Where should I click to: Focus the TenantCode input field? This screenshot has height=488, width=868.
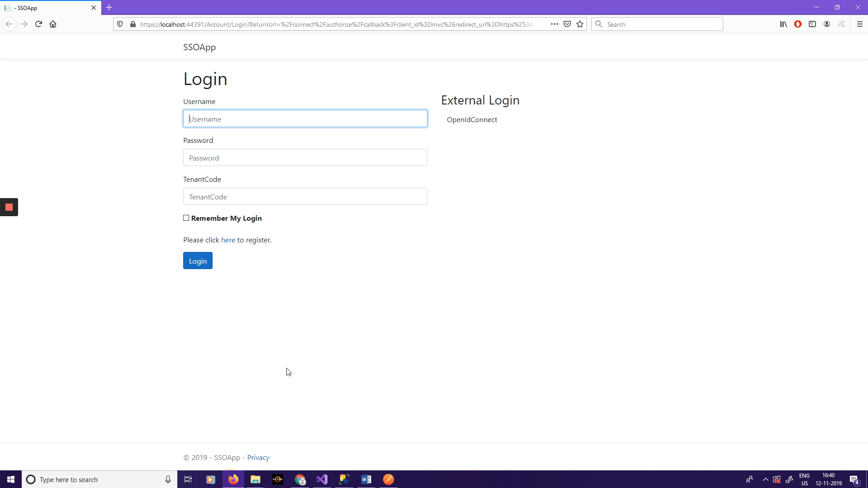[x=305, y=197]
